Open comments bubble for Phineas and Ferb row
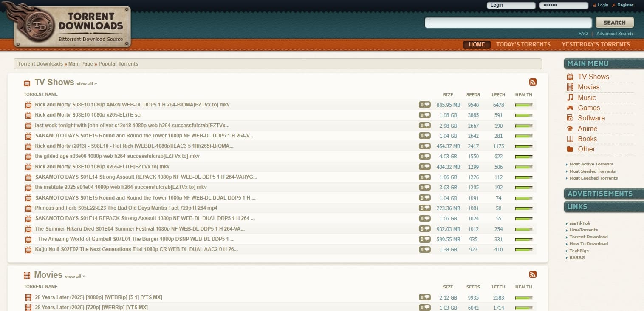This screenshot has height=311, width=644. 425,208
